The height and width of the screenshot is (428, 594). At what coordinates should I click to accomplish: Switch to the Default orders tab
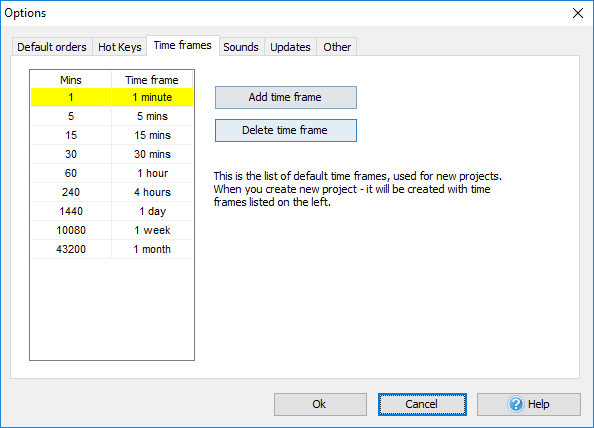click(x=52, y=47)
